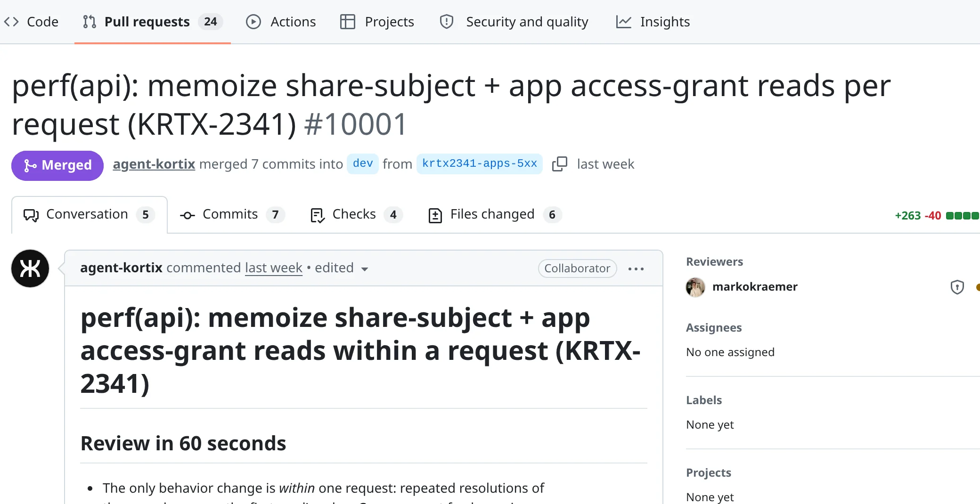980x504 pixels.
Task: Click the green diffstat blocks
Action: click(x=963, y=216)
